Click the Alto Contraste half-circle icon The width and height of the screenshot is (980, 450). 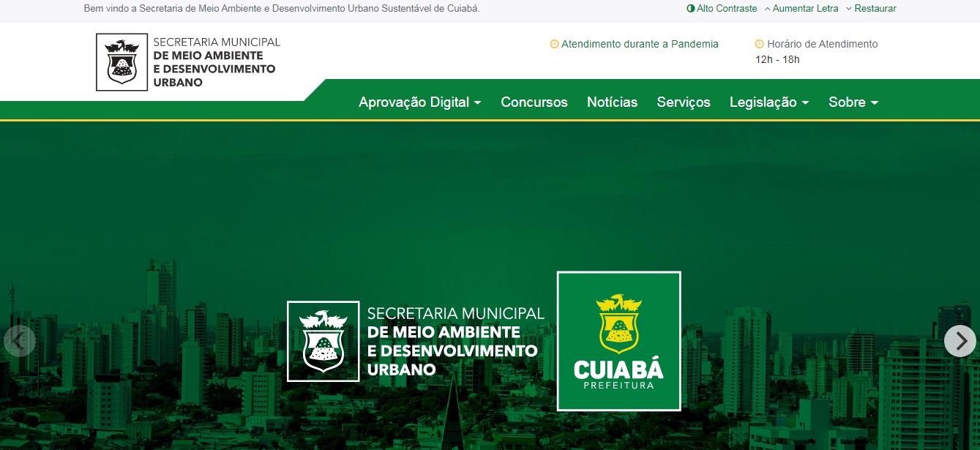pos(690,8)
